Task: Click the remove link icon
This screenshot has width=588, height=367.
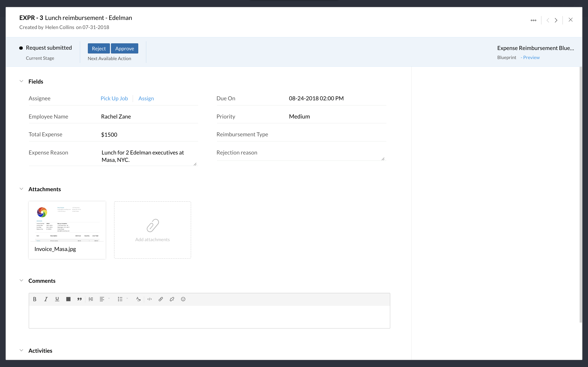Action: [x=172, y=299]
